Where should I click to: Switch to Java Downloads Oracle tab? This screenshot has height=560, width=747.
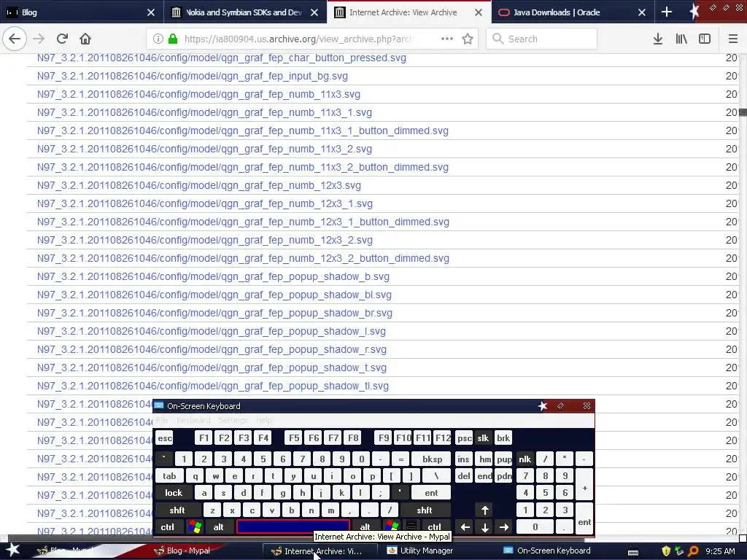tap(573, 12)
